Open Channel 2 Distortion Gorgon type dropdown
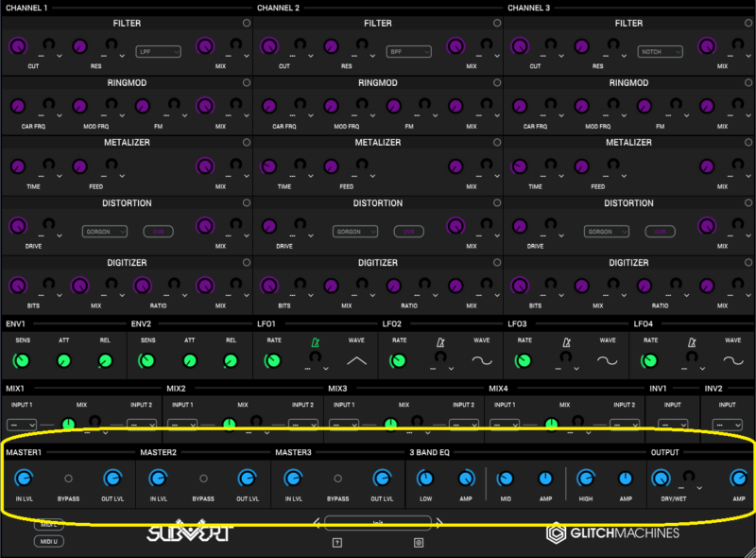 click(355, 231)
